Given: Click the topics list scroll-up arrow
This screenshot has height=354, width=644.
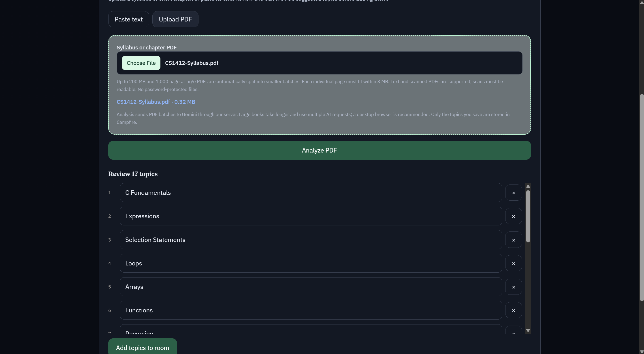Looking at the screenshot, I should (x=528, y=186).
